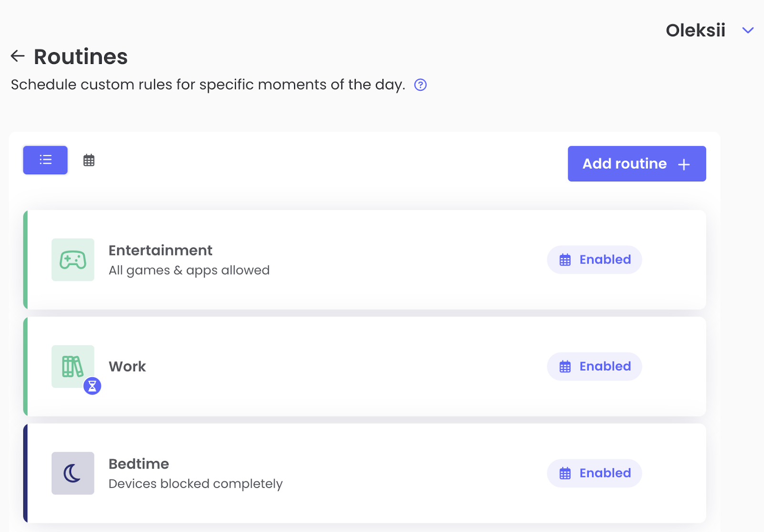Open the Entertainment routine title

coord(160,250)
